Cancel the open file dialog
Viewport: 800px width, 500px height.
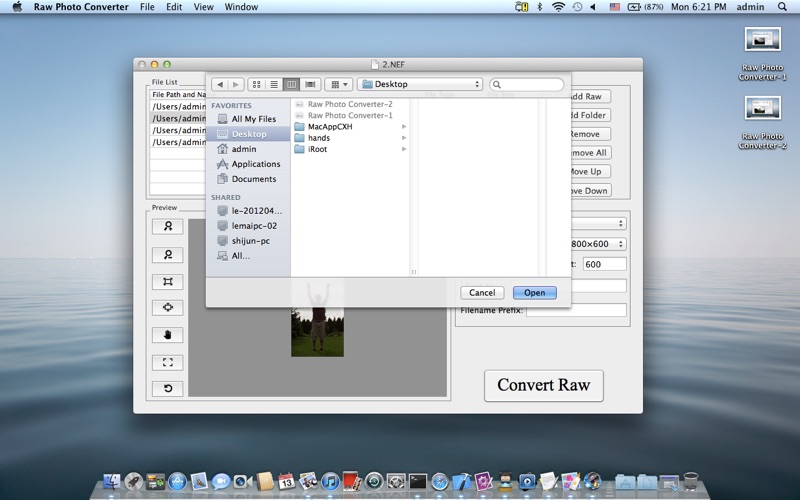pos(482,293)
